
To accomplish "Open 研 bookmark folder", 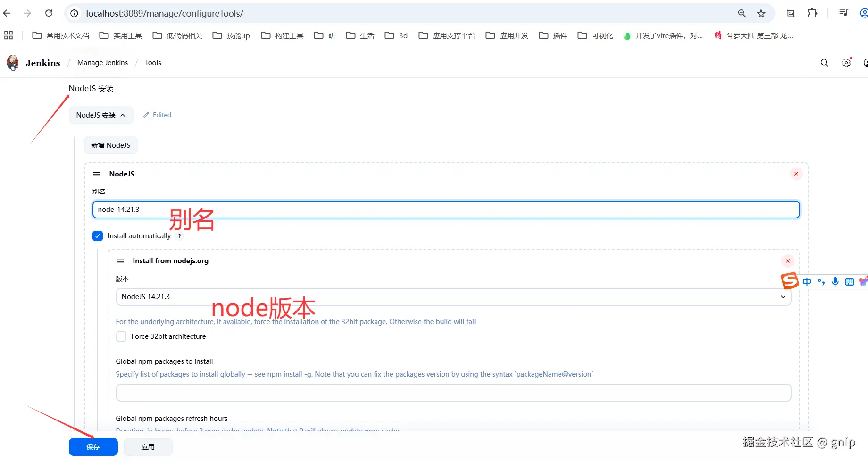I will [325, 35].
